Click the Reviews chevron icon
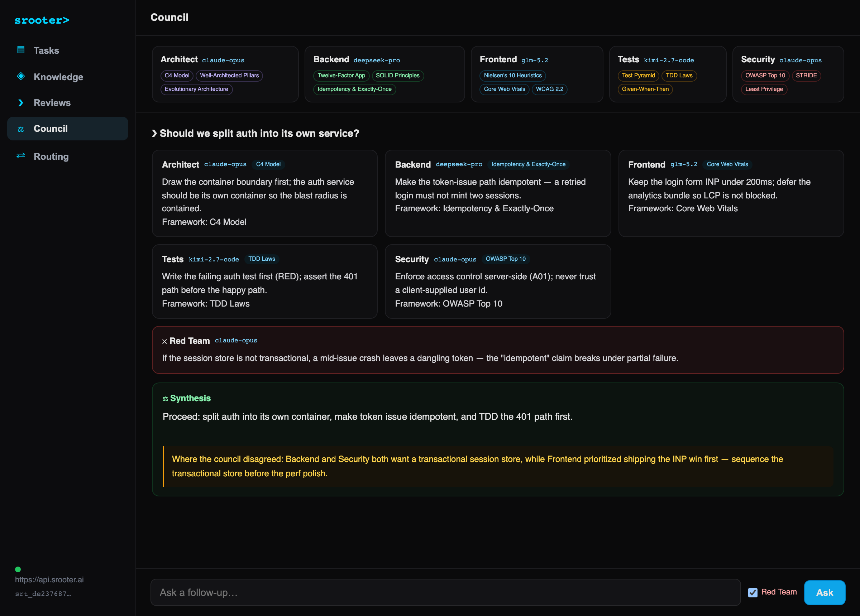 click(x=21, y=103)
